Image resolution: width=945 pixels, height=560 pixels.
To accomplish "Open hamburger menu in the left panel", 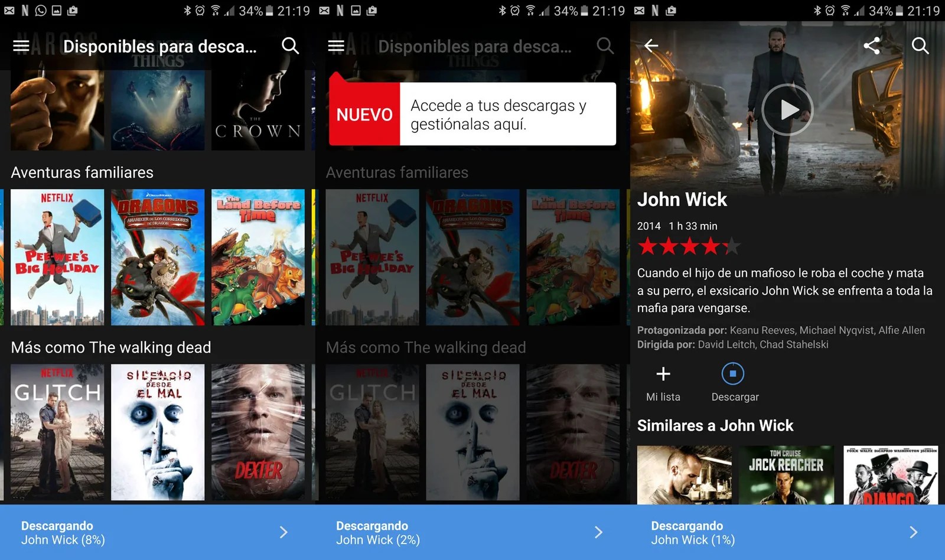I will click(21, 46).
